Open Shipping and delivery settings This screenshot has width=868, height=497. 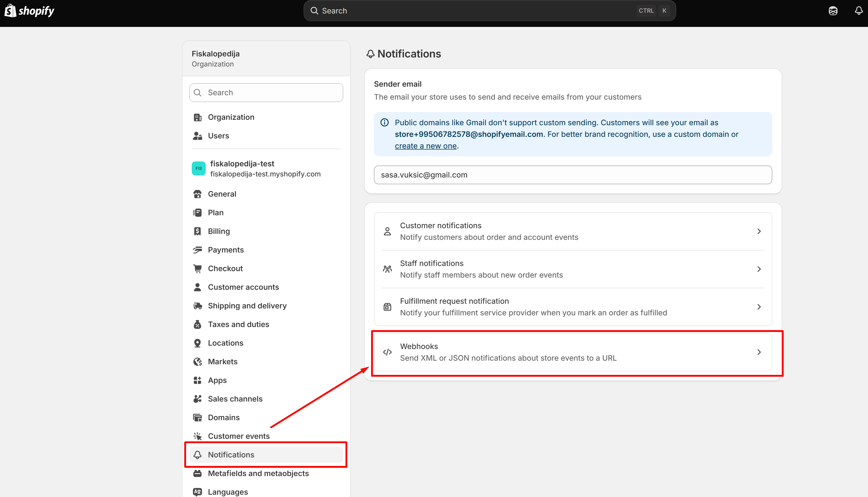tap(266, 306)
